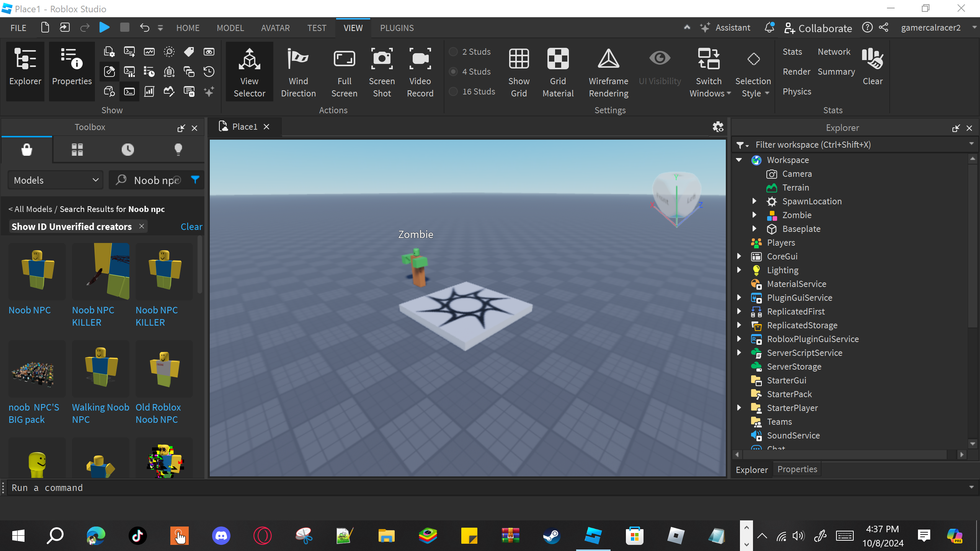Open the Properties tab at bottom

[x=797, y=469]
